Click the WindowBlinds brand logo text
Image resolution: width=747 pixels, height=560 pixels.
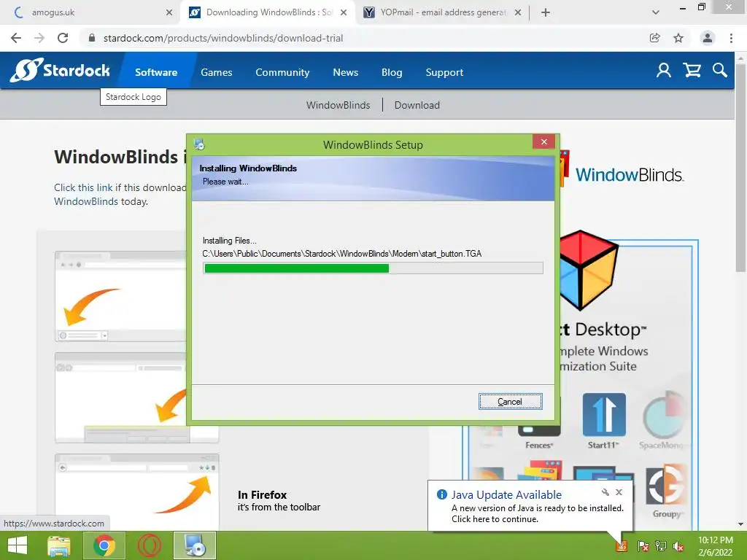pos(630,175)
